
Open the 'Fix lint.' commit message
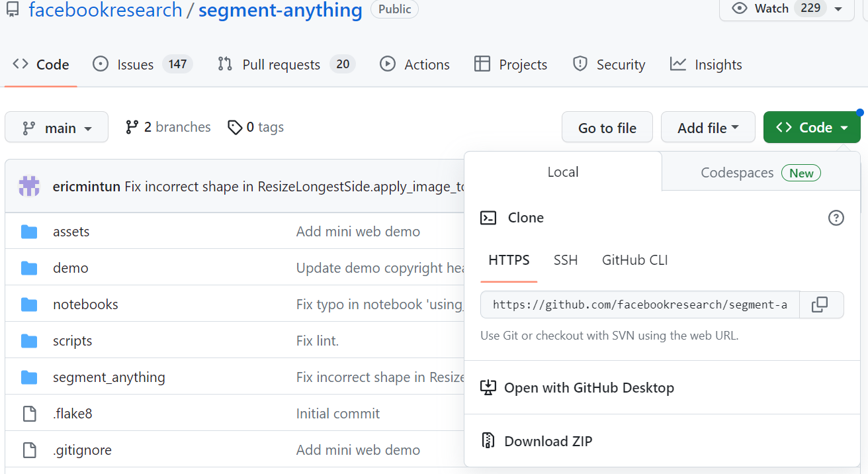(x=318, y=341)
